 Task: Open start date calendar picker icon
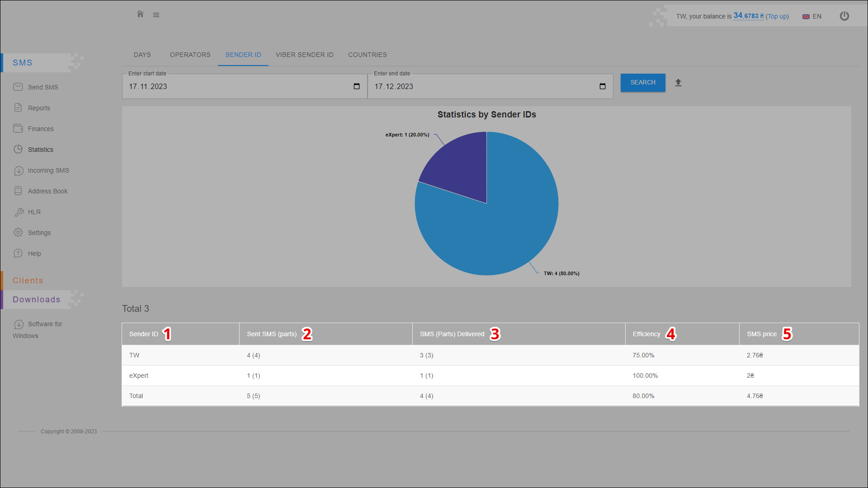point(356,86)
